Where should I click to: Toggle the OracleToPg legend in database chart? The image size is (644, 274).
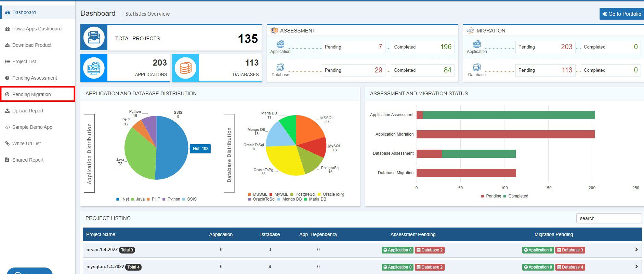pos(331,194)
